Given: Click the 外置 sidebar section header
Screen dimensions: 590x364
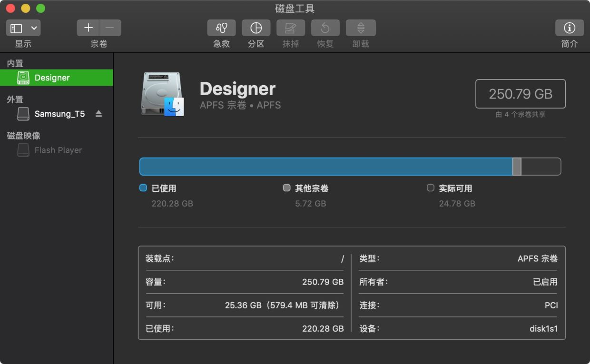Looking at the screenshot, I should [15, 99].
